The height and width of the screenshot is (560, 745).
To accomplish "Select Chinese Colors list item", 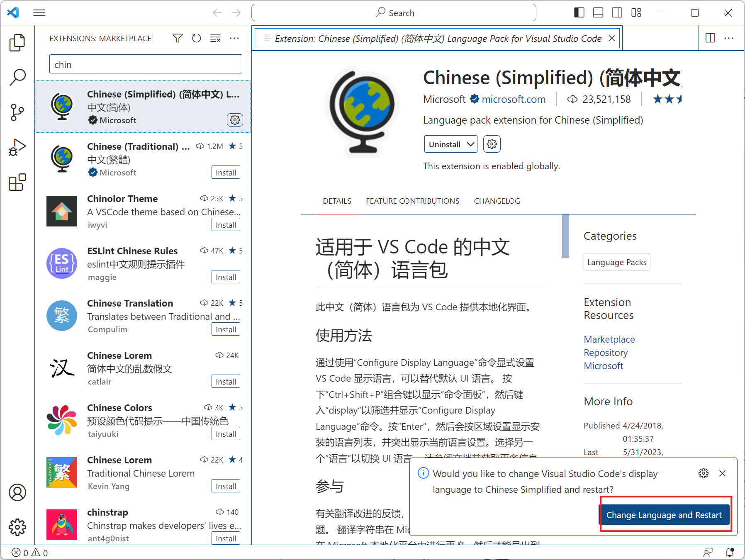I will [x=143, y=421].
